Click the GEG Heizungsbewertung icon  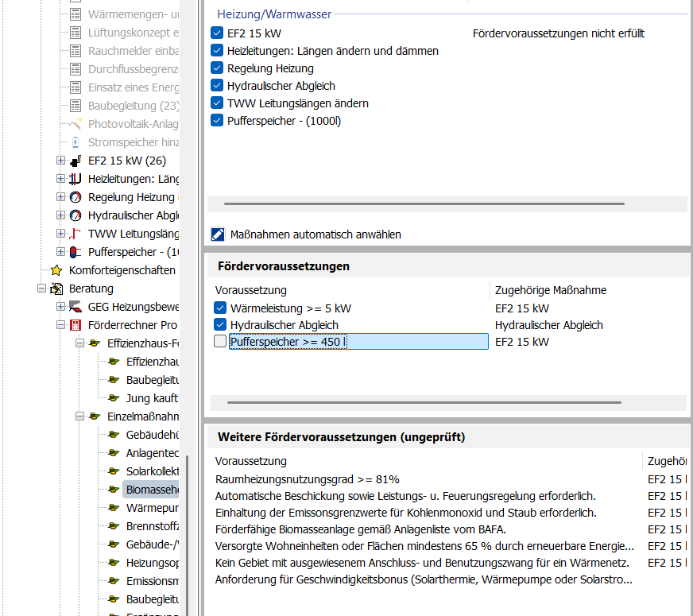click(75, 307)
